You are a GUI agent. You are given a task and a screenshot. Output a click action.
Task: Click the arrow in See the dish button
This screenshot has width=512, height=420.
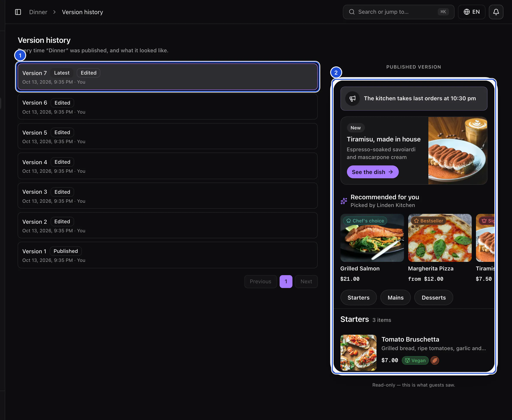[x=390, y=172]
